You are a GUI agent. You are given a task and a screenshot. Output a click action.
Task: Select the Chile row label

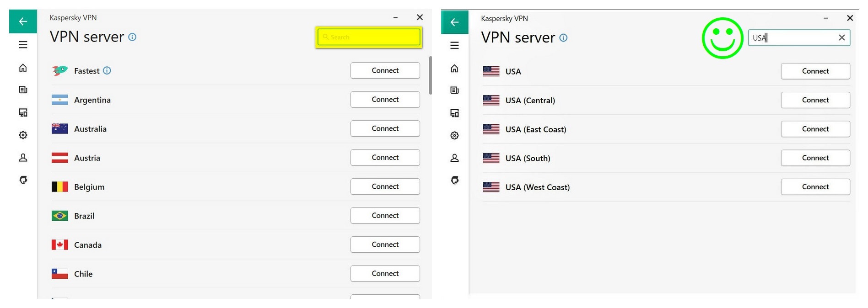[x=83, y=274]
